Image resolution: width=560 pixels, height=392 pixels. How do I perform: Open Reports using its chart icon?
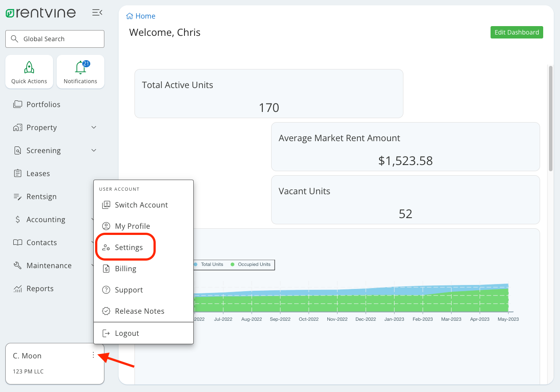point(17,288)
